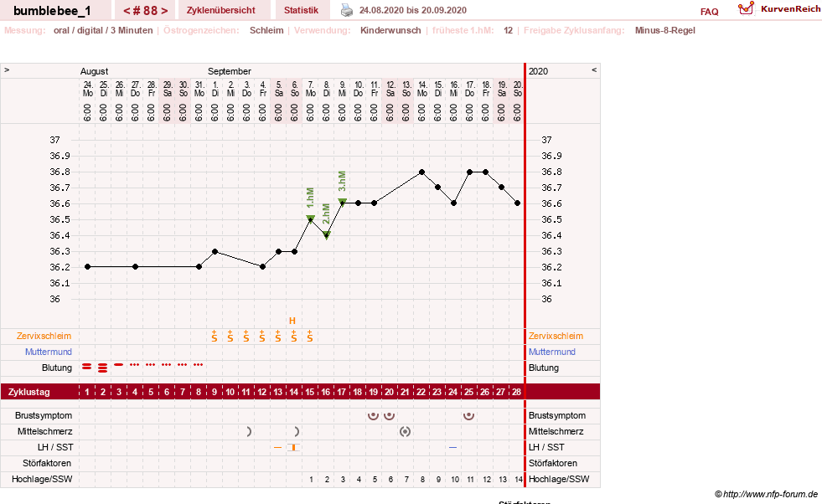Click negative LH test on cycle day 13
Image resolution: width=822 pixels, height=504 pixels.
point(278,447)
